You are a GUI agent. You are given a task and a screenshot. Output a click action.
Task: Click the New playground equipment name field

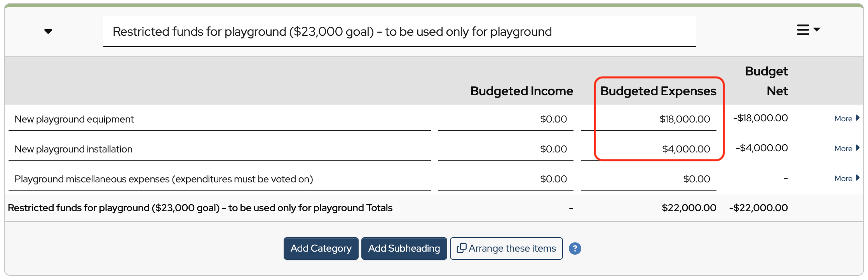[220, 119]
